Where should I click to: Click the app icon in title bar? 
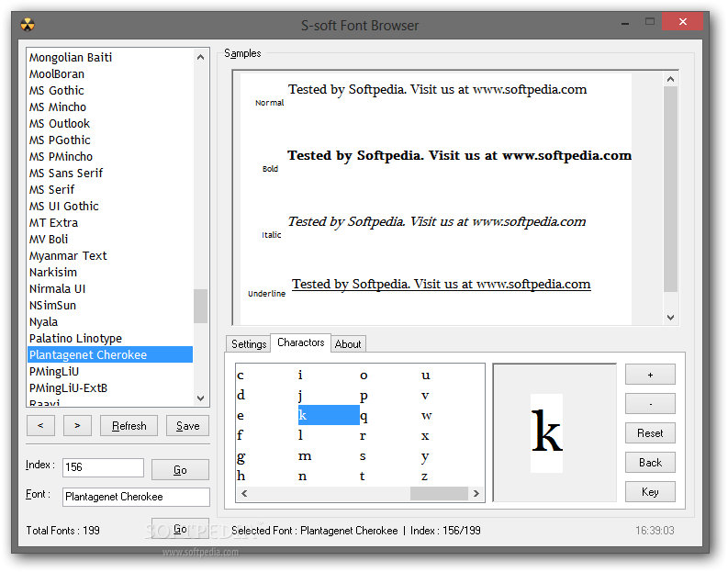pyautogui.click(x=28, y=25)
